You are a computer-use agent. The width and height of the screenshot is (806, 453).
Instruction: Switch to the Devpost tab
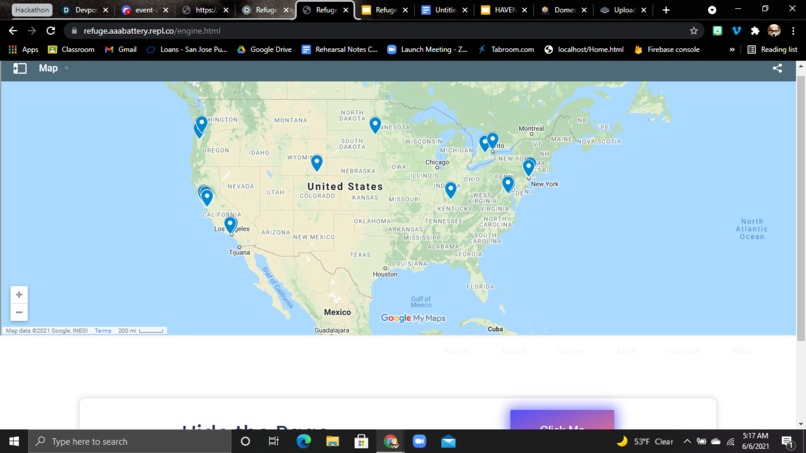[x=85, y=10]
